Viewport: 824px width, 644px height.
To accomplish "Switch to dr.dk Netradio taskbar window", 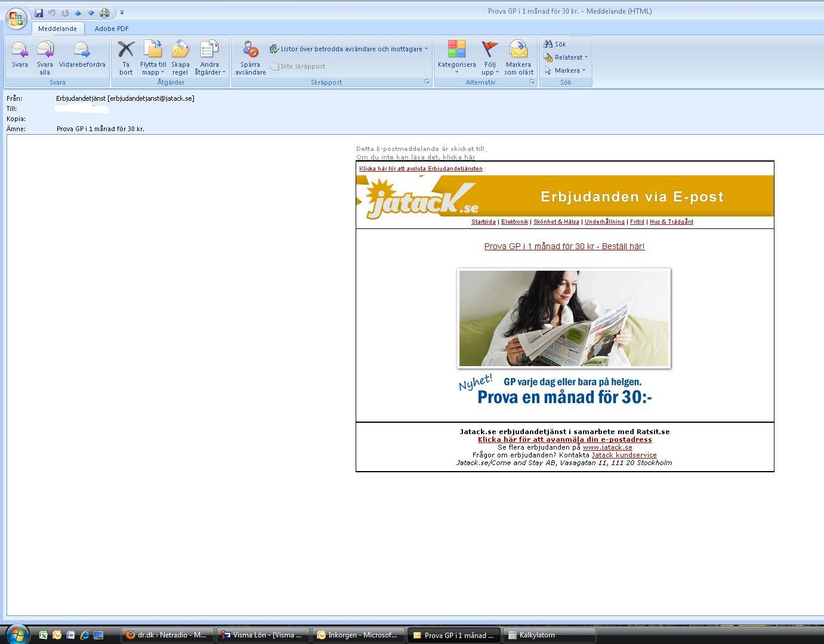I will tap(167, 635).
